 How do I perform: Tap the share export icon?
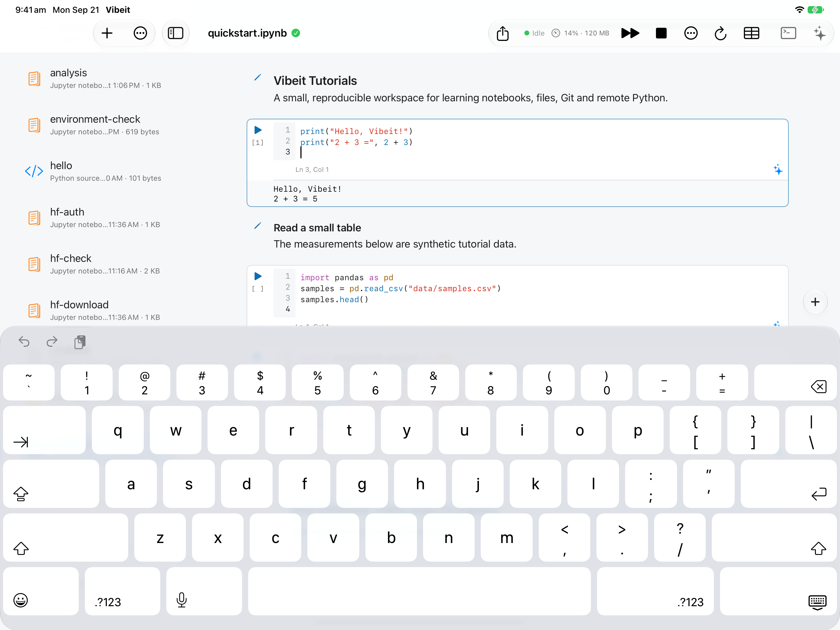pos(502,33)
